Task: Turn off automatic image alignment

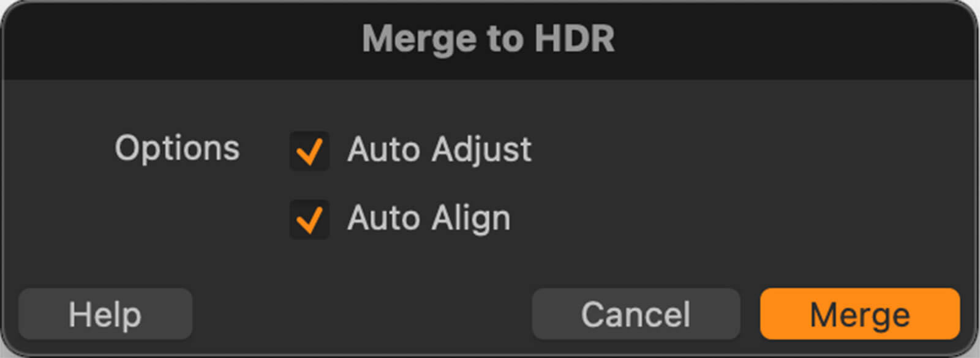Action: pyautogui.click(x=309, y=219)
